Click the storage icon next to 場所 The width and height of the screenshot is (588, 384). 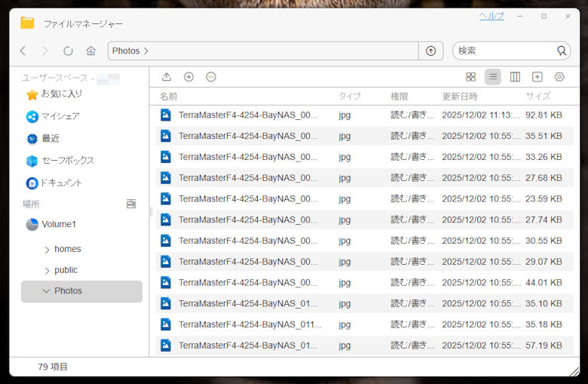(x=131, y=204)
